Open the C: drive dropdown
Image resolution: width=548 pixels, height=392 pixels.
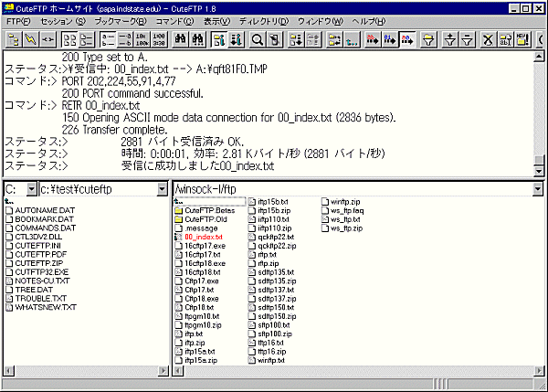(x=31, y=189)
